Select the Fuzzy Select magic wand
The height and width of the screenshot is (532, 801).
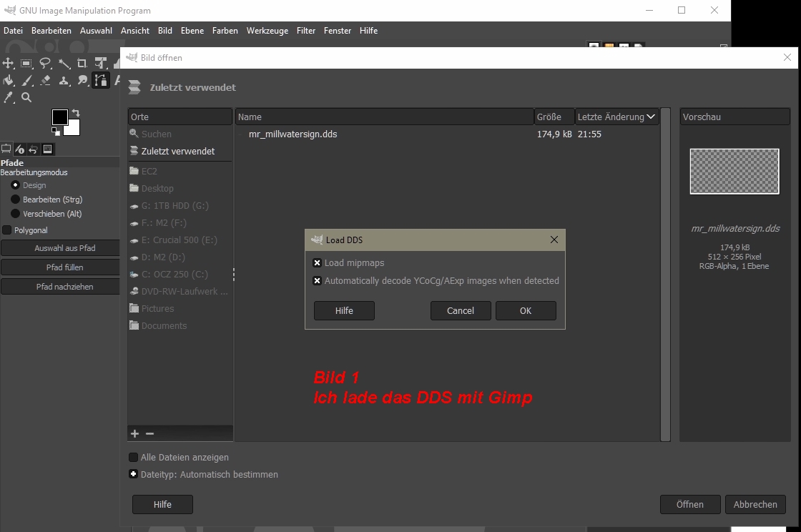[x=64, y=64]
